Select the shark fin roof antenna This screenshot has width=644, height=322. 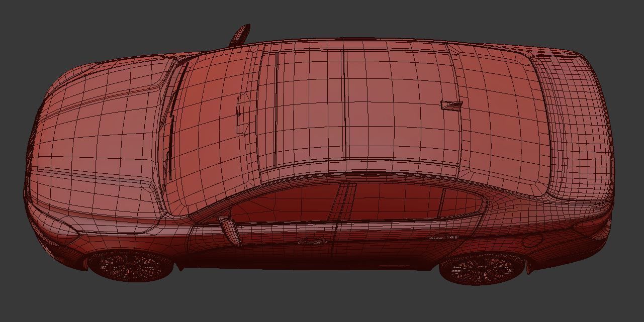pos(451,105)
